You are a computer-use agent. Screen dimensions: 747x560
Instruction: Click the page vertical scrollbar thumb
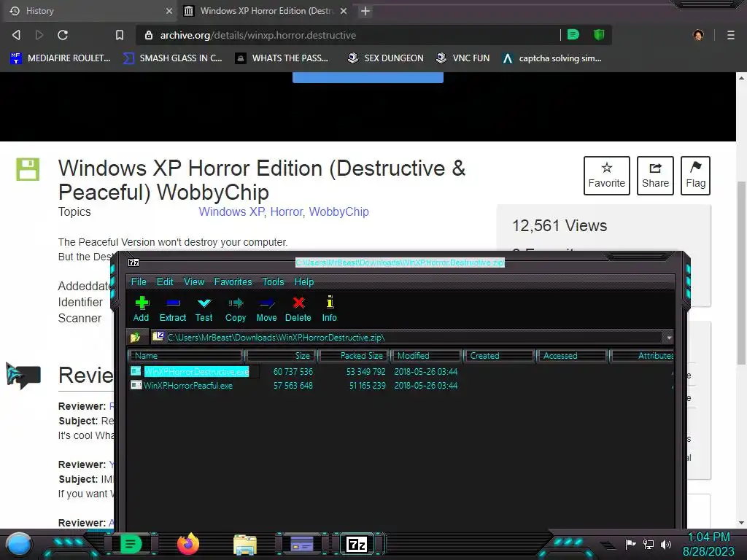pos(741,273)
